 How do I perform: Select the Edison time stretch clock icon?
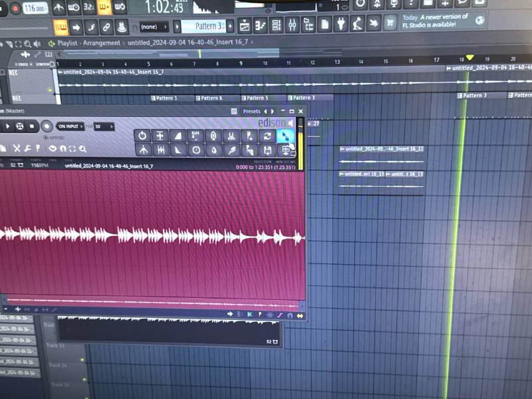click(x=196, y=150)
